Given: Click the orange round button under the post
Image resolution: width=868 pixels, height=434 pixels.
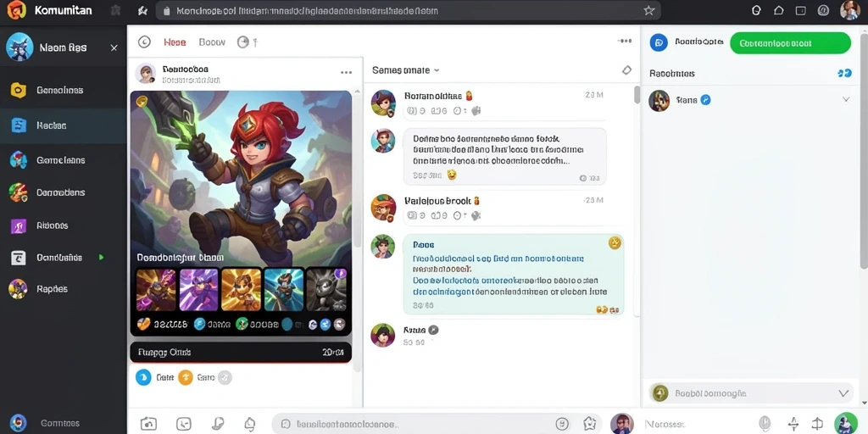Looking at the screenshot, I should pos(185,377).
